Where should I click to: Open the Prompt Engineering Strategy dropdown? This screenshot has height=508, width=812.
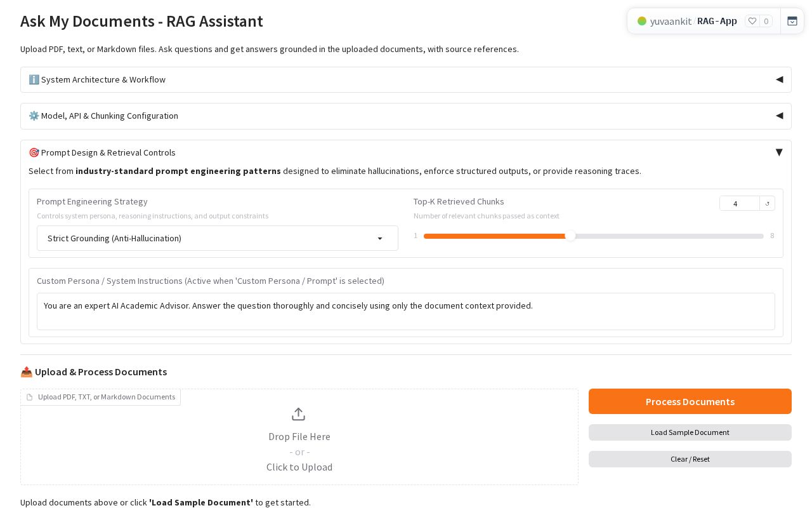(x=218, y=238)
